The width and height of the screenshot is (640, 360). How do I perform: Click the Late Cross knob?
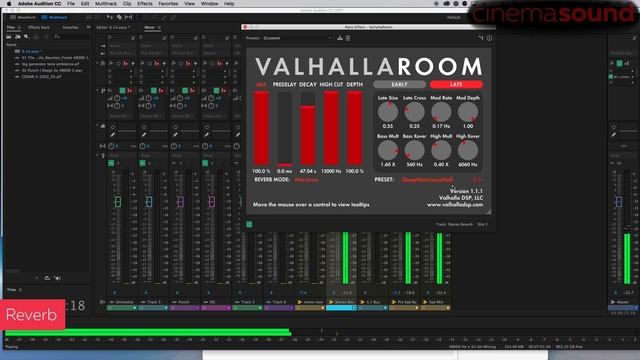coord(414,112)
